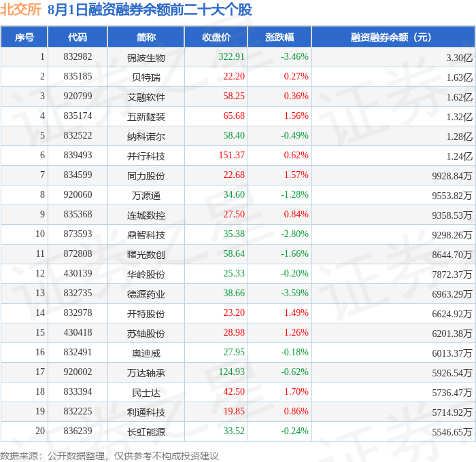The width and height of the screenshot is (476, 462).
Task: Click balance value 3.30亿
Action: 459,58
